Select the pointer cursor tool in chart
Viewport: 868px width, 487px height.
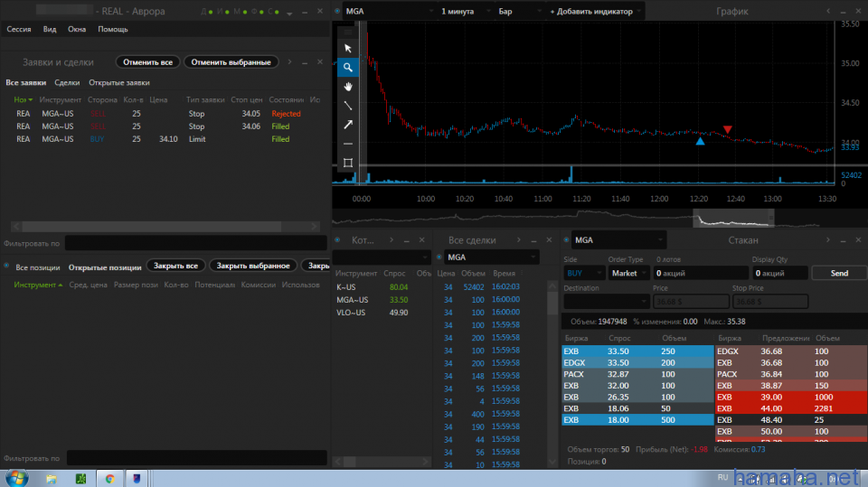click(347, 48)
